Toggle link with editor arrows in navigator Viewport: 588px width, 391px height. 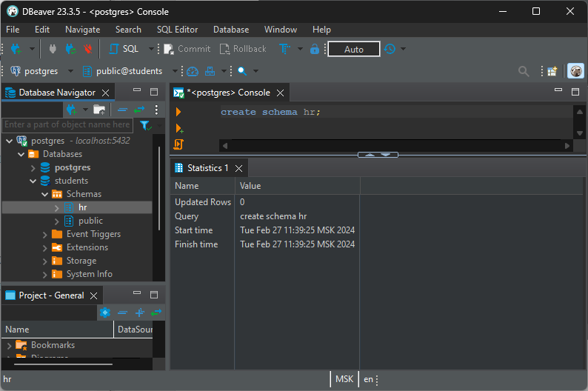(139, 110)
